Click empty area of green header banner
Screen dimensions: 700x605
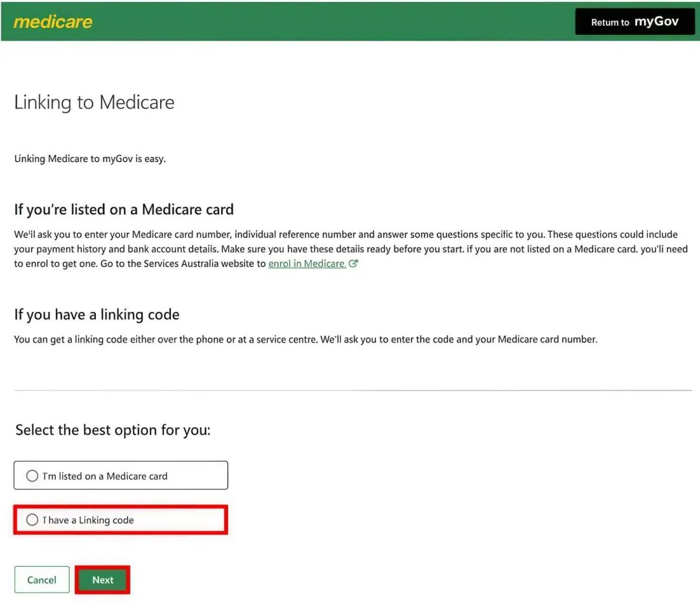click(x=324, y=21)
